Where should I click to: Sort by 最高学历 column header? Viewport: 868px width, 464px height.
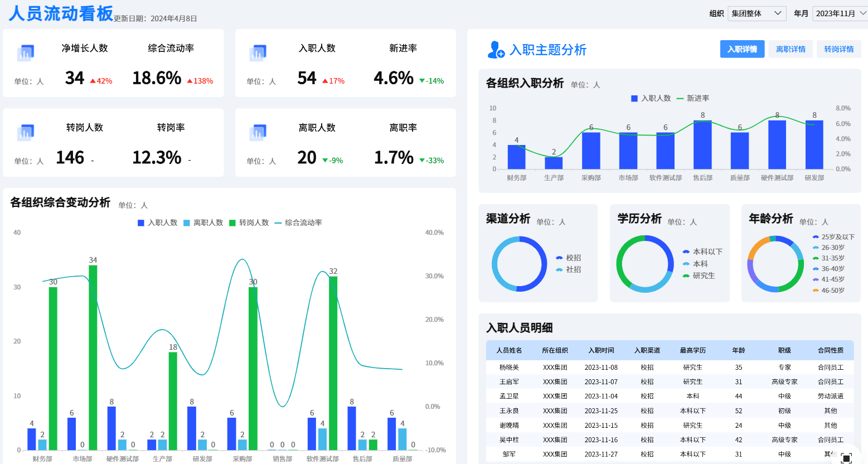[x=692, y=350]
